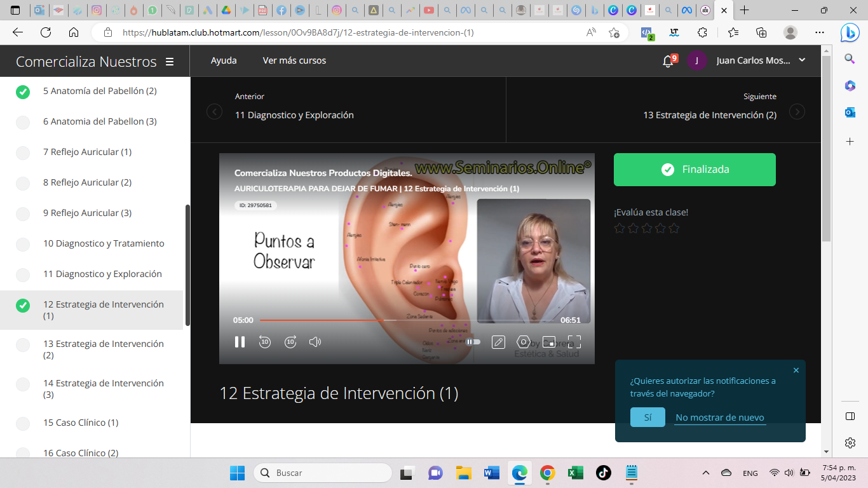The height and width of the screenshot is (488, 868).
Task: Accept notifications with the Sí button
Action: pyautogui.click(x=648, y=417)
